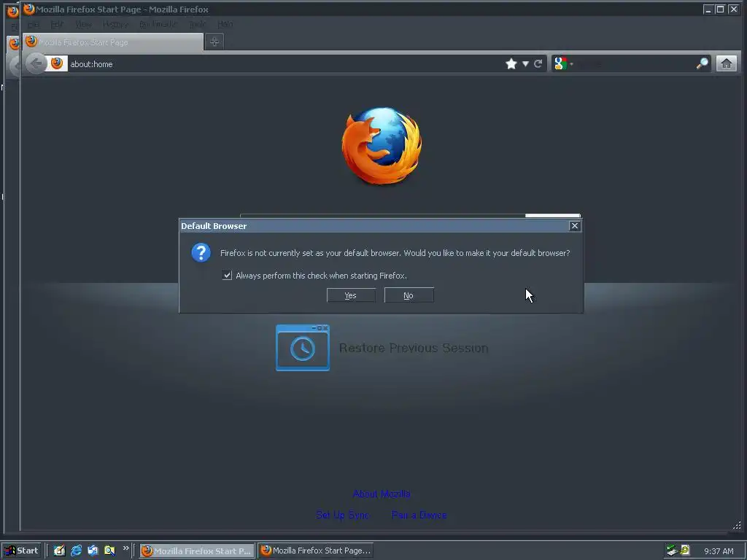Viewport: 747px width, 560px height.
Task: Open the History menu in Firefox
Action: tap(115, 24)
